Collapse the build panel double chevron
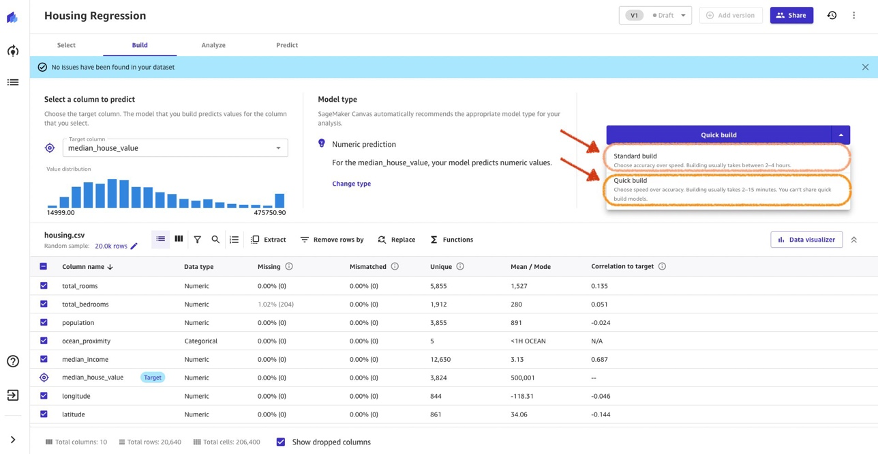Image resolution: width=879 pixels, height=454 pixels. [x=854, y=239]
